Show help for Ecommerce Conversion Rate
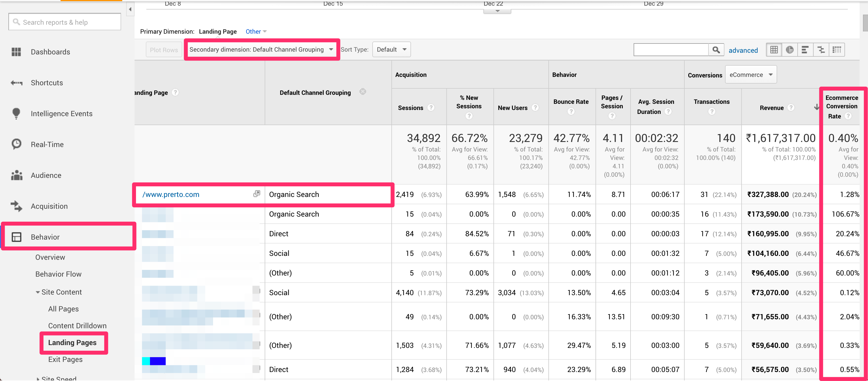Image resolution: width=868 pixels, height=381 pixels. pos(848,116)
